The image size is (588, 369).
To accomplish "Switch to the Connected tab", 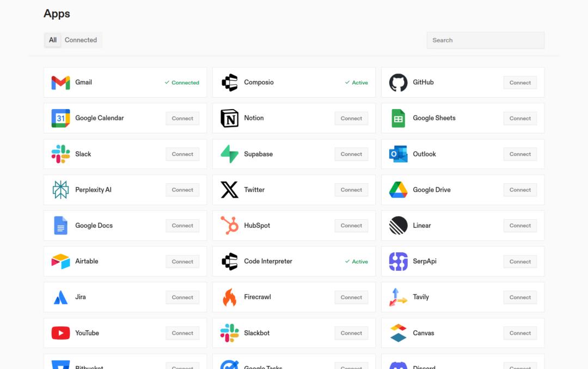I will 81,40.
